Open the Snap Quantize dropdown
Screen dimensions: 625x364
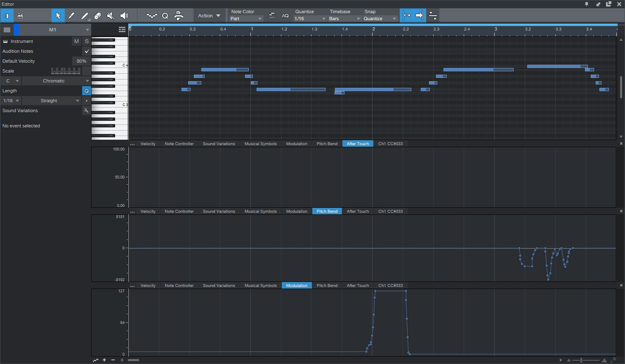click(x=380, y=19)
